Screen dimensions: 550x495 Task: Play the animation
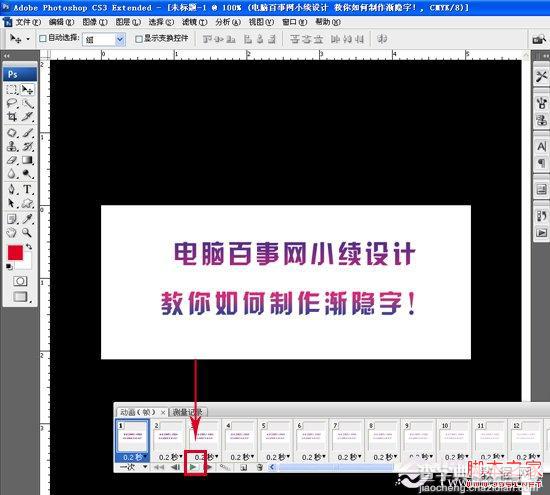[193, 467]
